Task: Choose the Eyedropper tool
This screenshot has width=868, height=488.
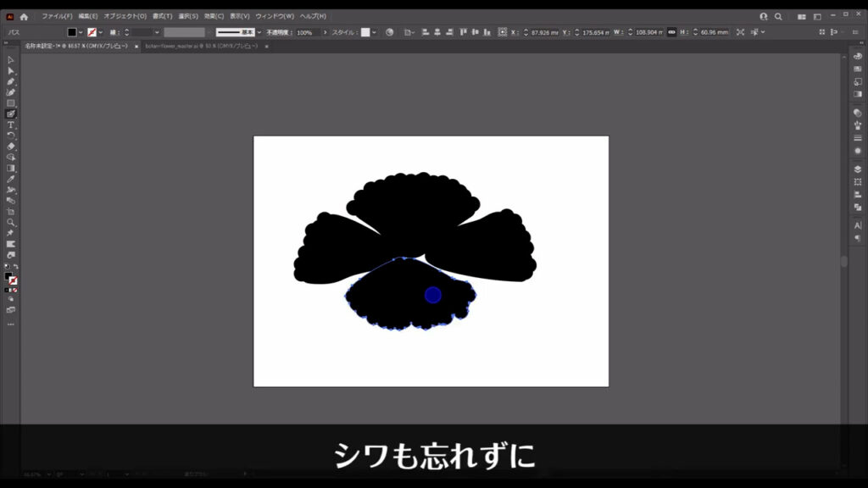Action: click(10, 179)
